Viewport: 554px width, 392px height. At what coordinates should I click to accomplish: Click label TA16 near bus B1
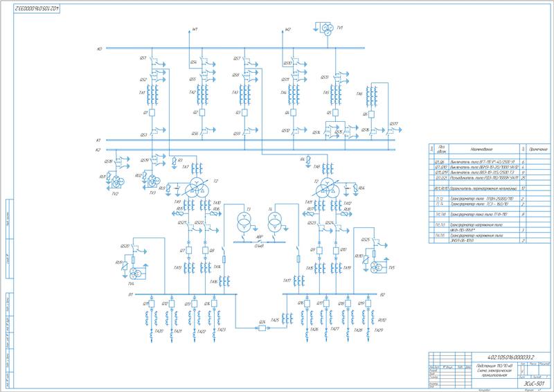[213, 282]
